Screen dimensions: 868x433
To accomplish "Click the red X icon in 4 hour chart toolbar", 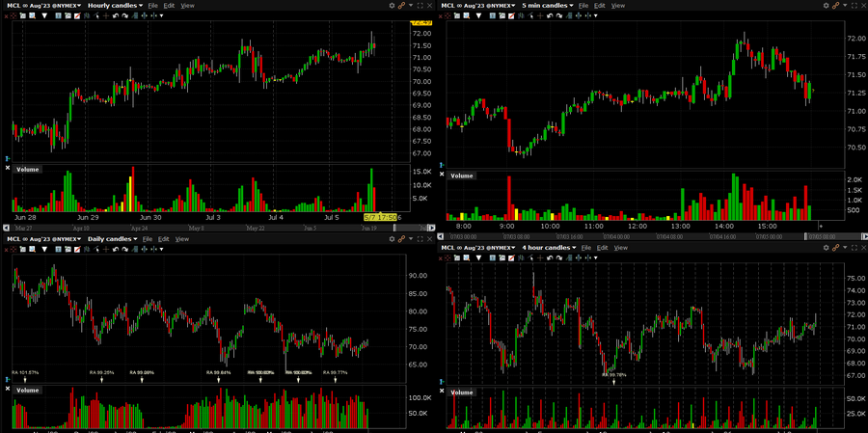I will tap(442, 258).
